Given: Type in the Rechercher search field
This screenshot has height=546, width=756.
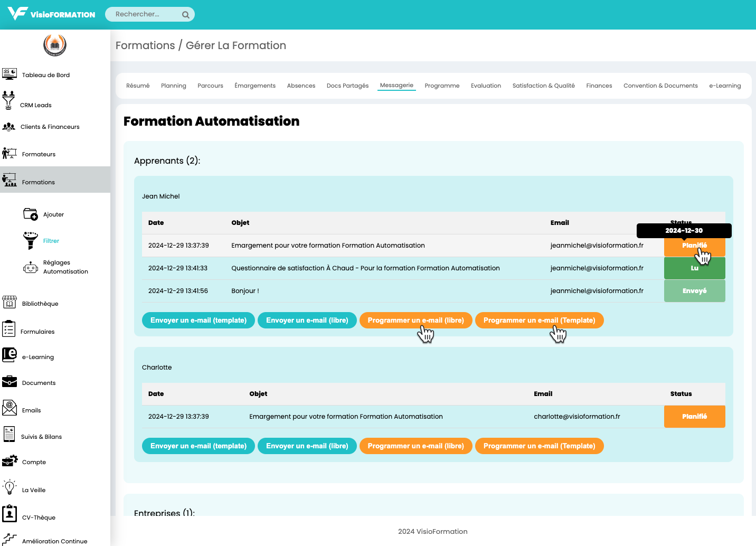Looking at the screenshot, I should coord(145,14).
